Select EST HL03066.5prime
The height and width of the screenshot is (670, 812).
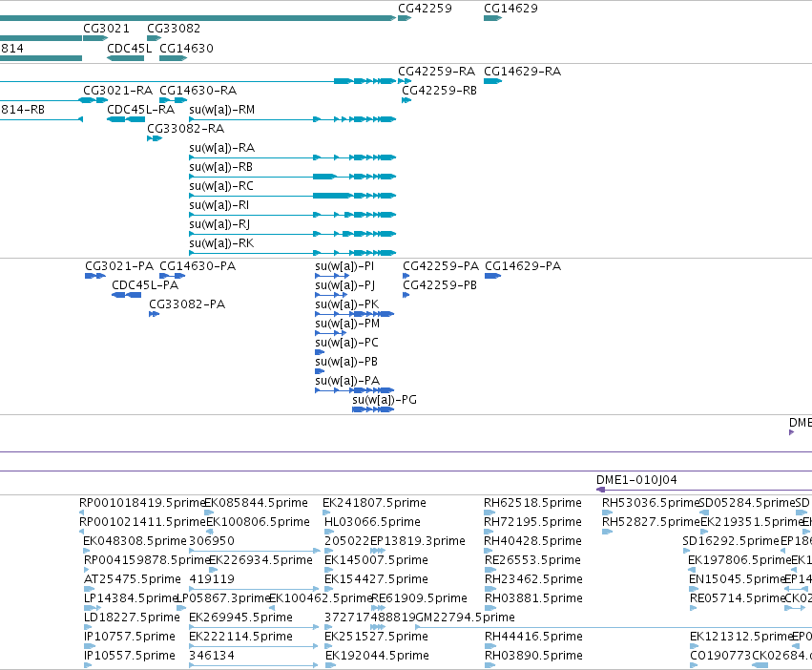pyautogui.click(x=372, y=522)
